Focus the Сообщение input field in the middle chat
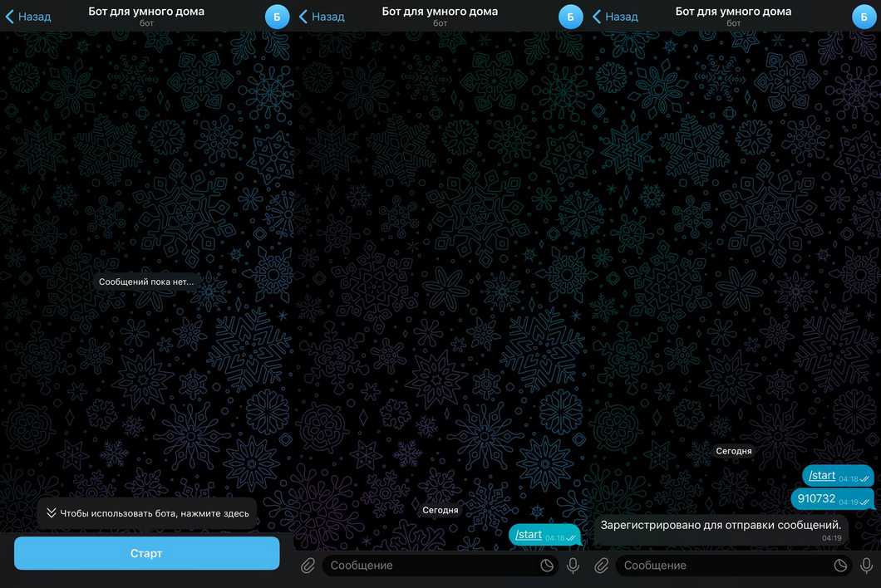This screenshot has height=588, width=881. pyautogui.click(x=428, y=566)
